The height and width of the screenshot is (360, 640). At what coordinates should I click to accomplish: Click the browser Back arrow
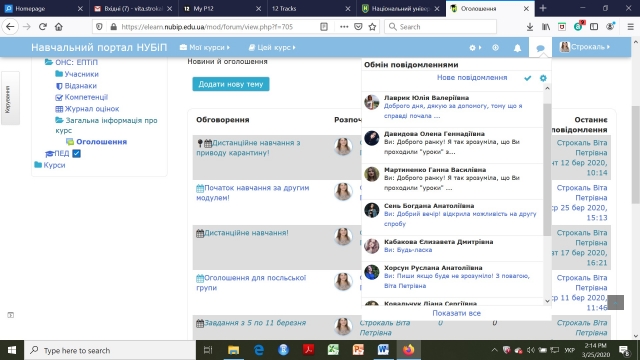[10, 27]
